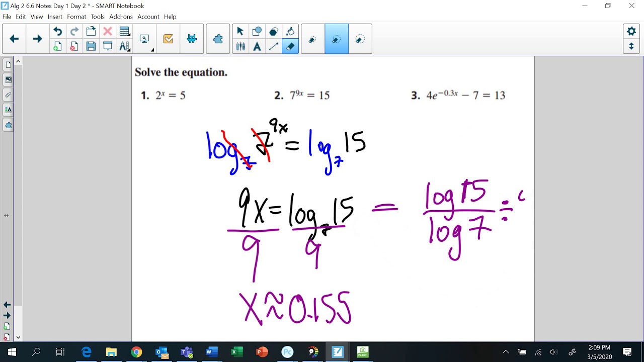The image size is (644, 362).
Task: Add a blank page with the green-plus page icon
Action: (x=57, y=46)
